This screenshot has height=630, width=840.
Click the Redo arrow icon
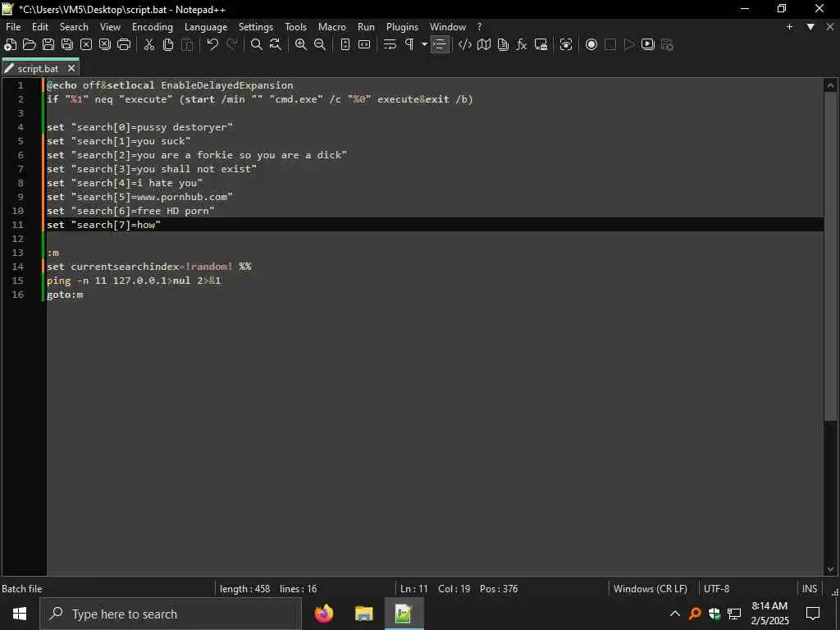231,44
